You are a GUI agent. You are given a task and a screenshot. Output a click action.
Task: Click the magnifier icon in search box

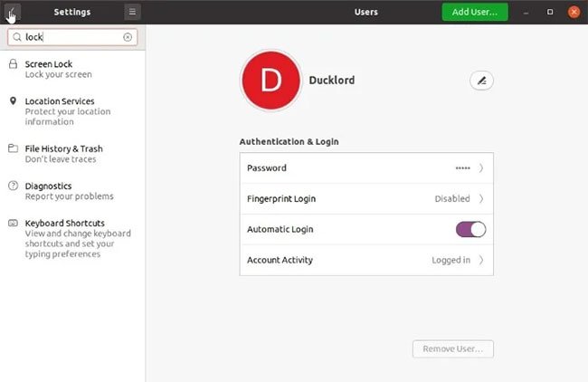point(17,37)
